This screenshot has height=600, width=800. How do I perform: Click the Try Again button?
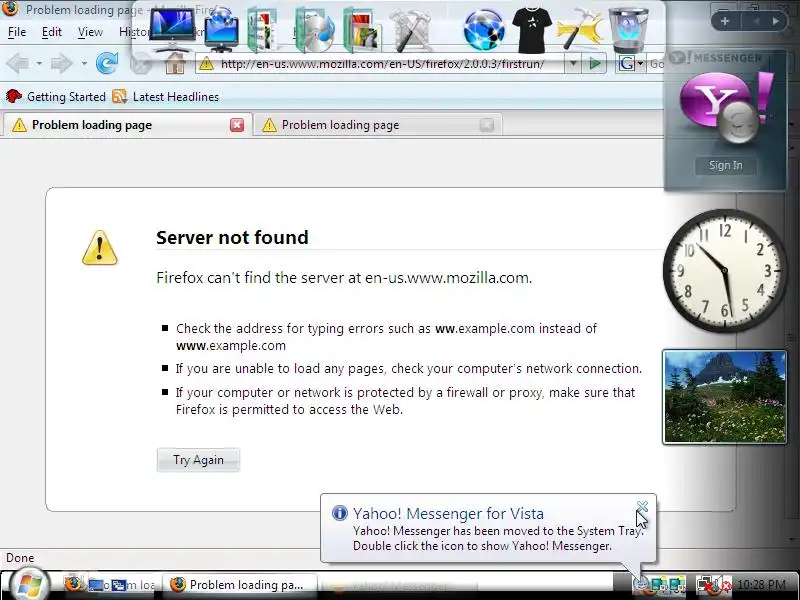[x=198, y=460]
